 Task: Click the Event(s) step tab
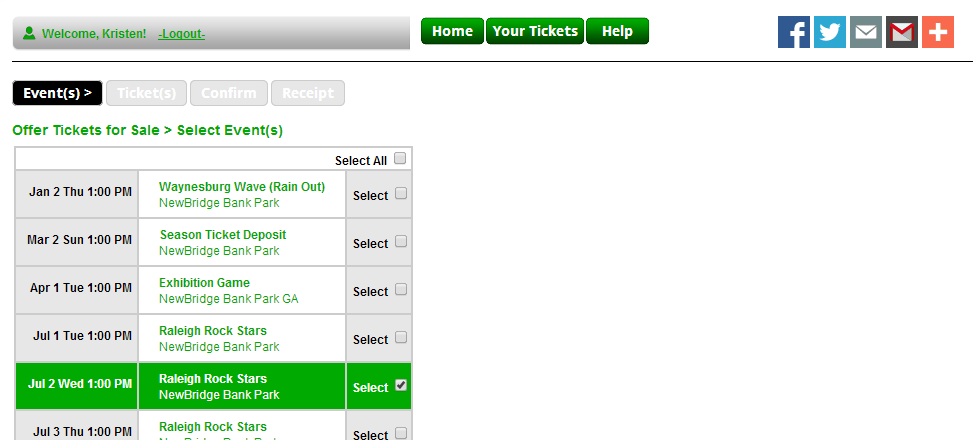57,93
